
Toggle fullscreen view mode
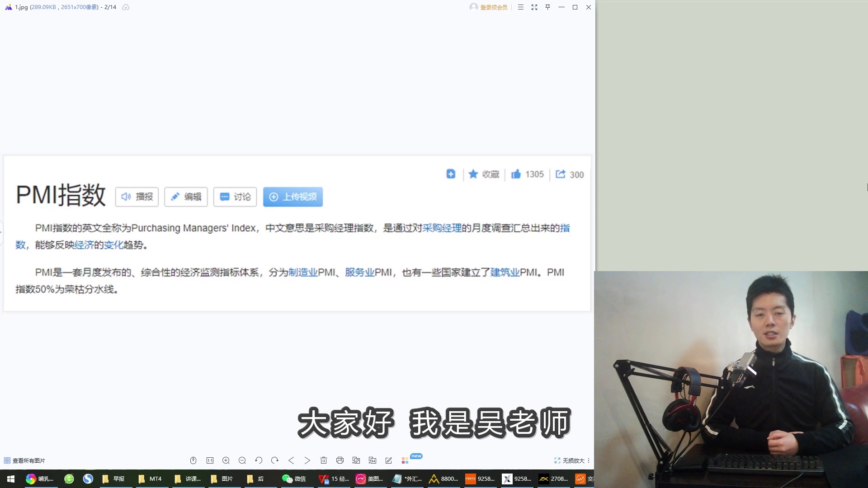pos(534,7)
